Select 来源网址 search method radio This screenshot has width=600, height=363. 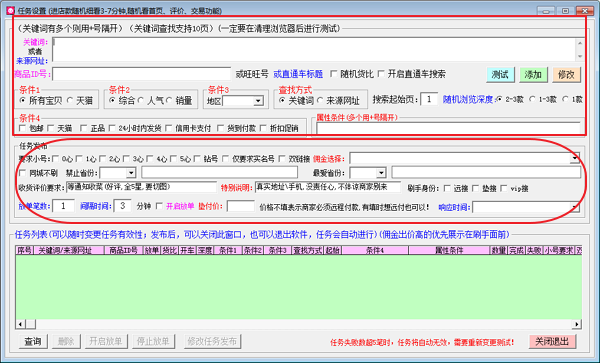[x=320, y=100]
